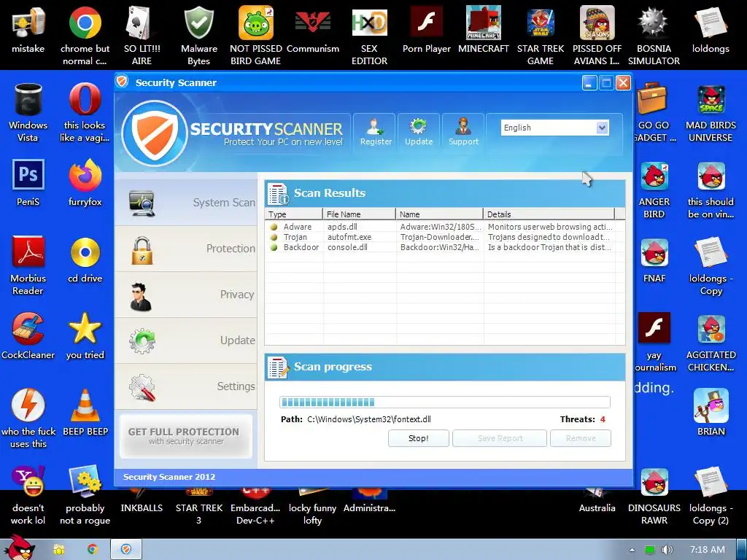Image resolution: width=747 pixels, height=560 pixels.
Task: Launch the Malware Bytes desktop icon
Action: 198,36
